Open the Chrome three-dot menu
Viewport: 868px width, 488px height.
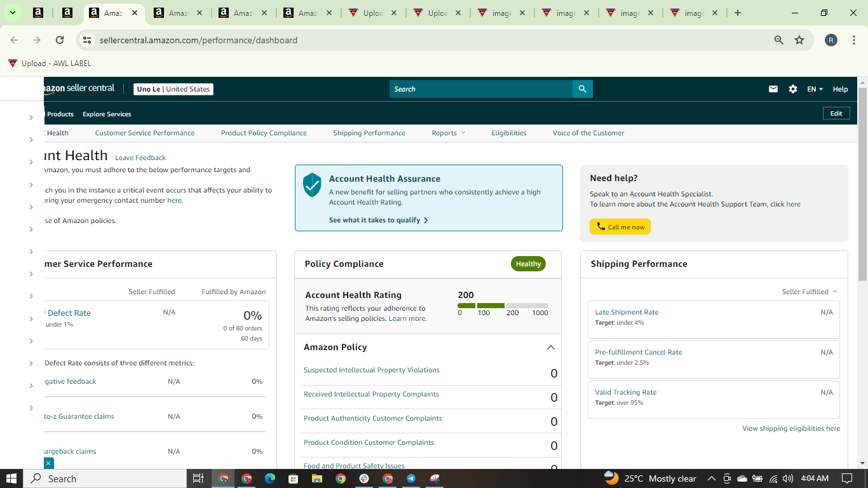854,40
